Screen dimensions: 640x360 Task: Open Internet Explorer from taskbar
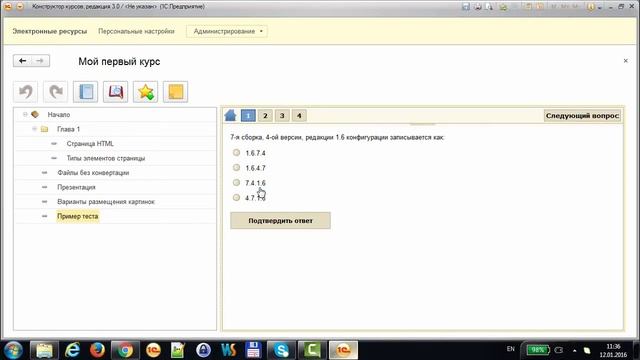click(x=72, y=350)
